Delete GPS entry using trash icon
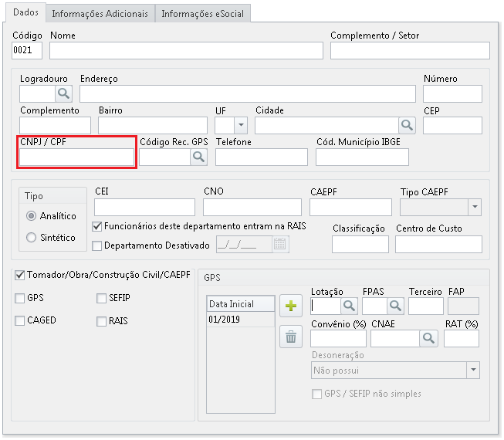 291,337
